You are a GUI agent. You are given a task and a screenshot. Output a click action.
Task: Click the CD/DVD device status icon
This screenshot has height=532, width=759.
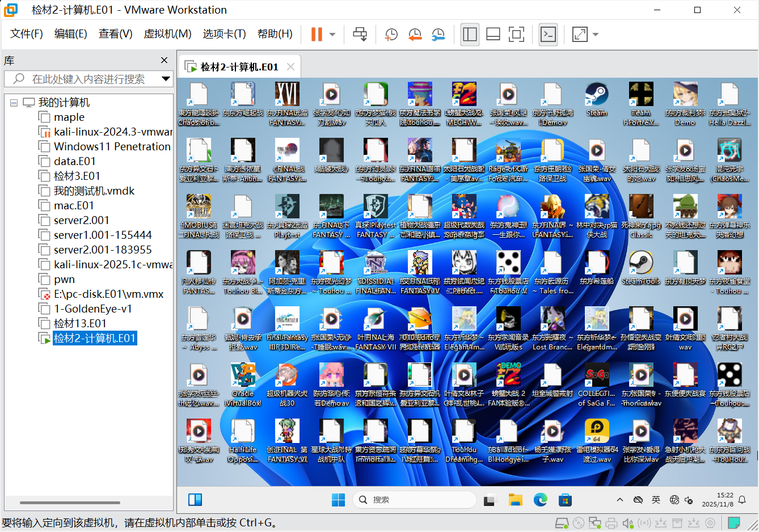pos(579,523)
